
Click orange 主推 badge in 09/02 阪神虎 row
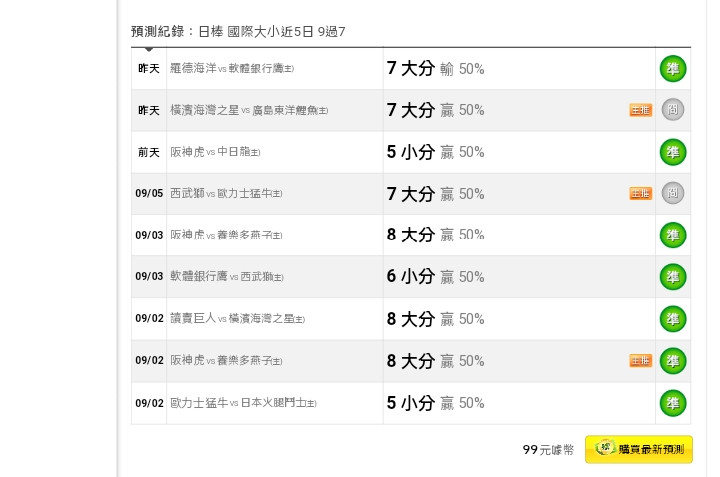(641, 361)
